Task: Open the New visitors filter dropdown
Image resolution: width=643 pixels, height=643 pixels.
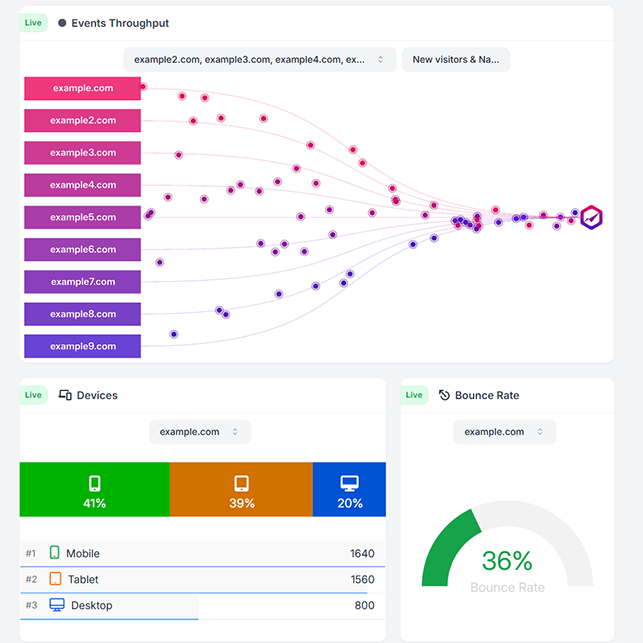Action: point(456,60)
